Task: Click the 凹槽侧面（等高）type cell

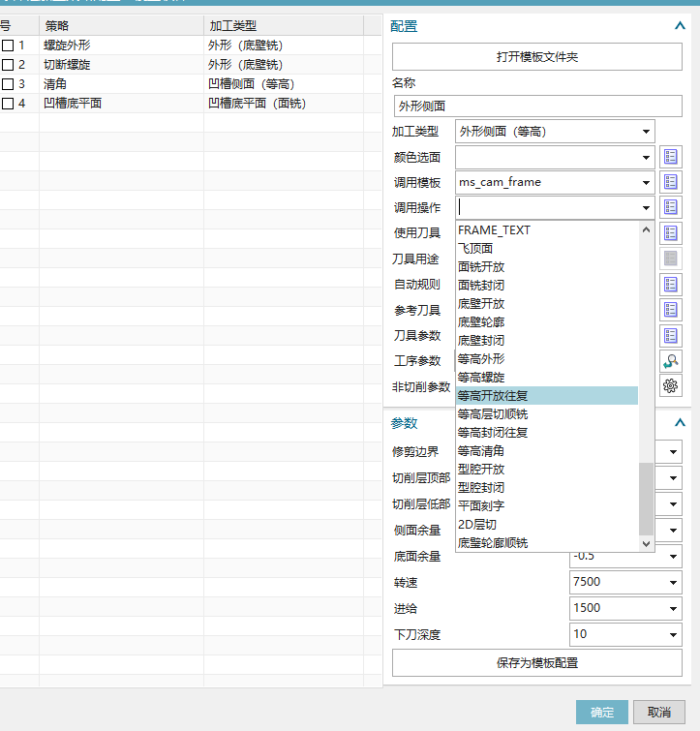Action: pyautogui.click(x=284, y=84)
